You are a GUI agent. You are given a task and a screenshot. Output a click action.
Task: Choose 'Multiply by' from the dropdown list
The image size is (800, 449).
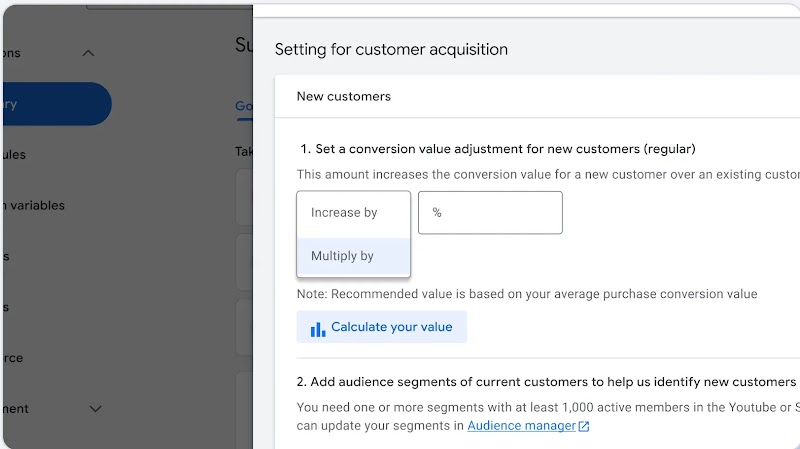(353, 256)
